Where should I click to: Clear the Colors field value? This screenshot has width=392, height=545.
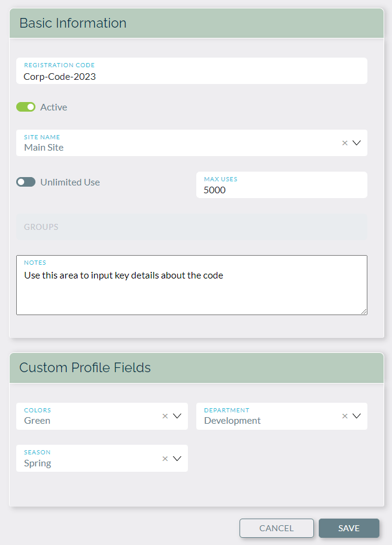pyautogui.click(x=165, y=416)
